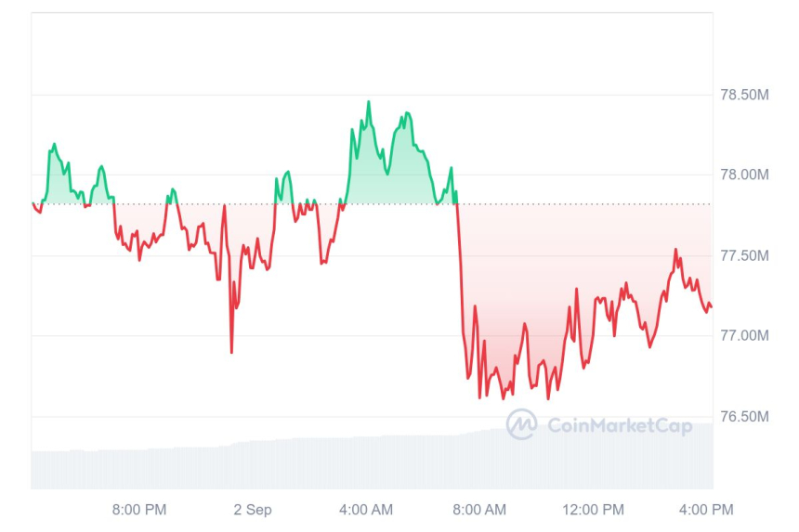
Task: Click the highest green peak of the chart
Action: click(x=368, y=102)
